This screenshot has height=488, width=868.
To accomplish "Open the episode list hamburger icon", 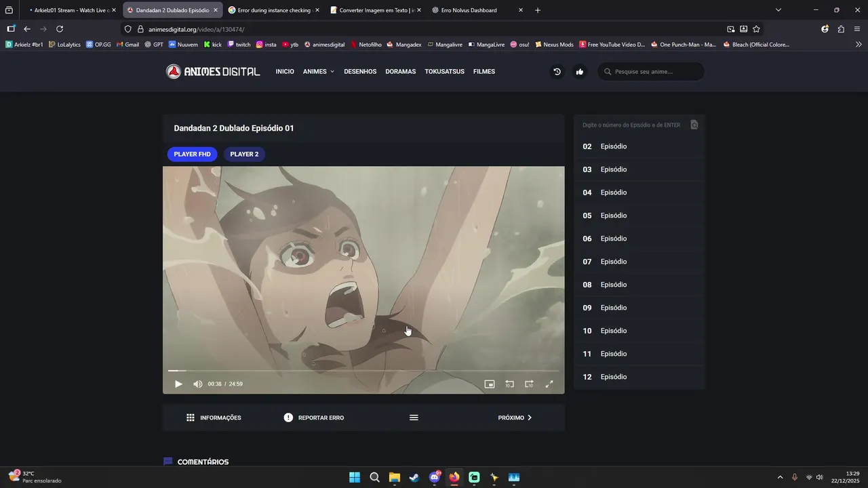I will [414, 418].
